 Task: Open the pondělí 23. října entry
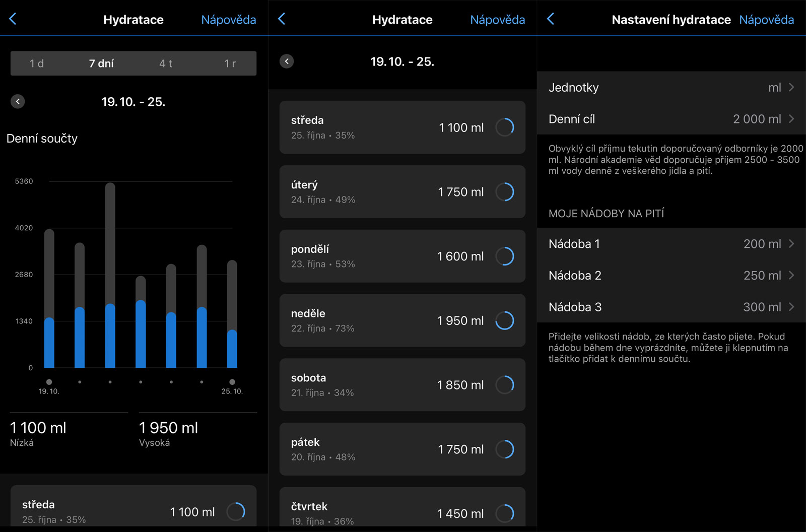pos(402,256)
